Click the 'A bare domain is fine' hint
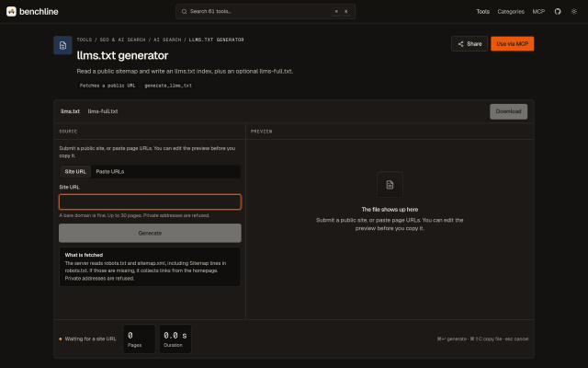This screenshot has width=588, height=368. (134, 215)
